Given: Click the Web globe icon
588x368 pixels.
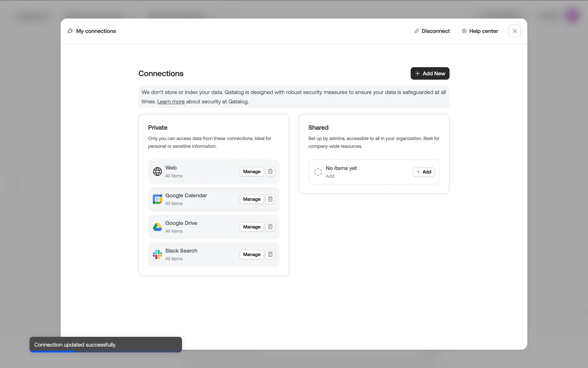Looking at the screenshot, I should [157, 171].
